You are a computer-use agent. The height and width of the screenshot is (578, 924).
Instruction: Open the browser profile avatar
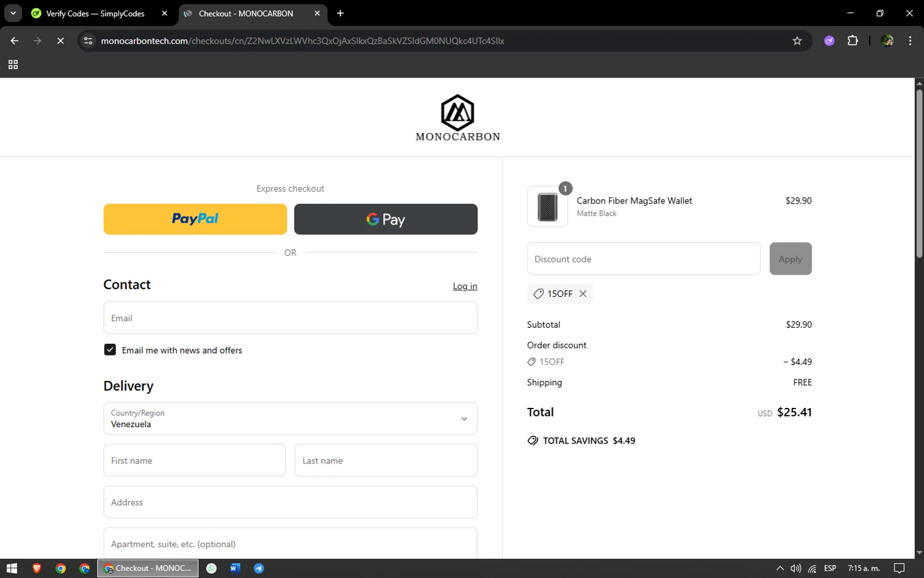coord(887,41)
